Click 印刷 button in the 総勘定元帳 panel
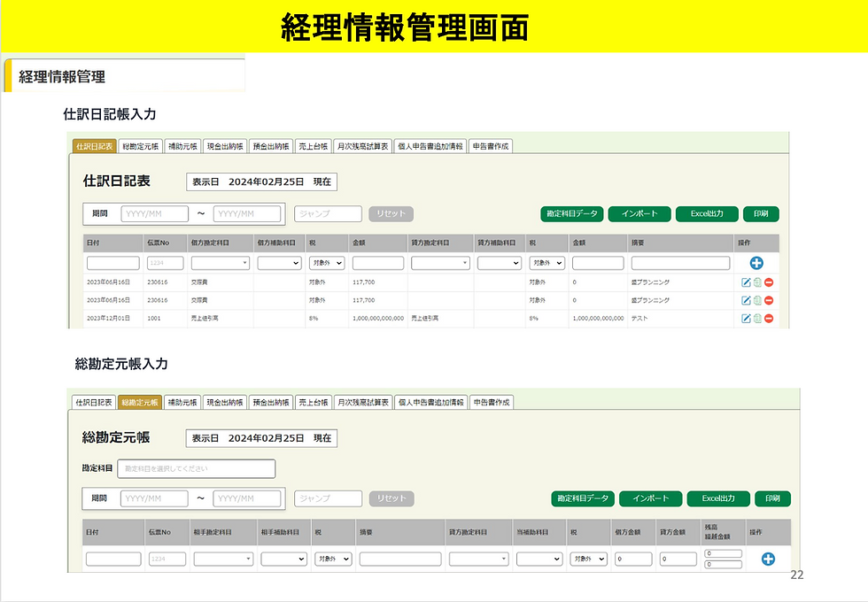The image size is (868, 602). [772, 498]
